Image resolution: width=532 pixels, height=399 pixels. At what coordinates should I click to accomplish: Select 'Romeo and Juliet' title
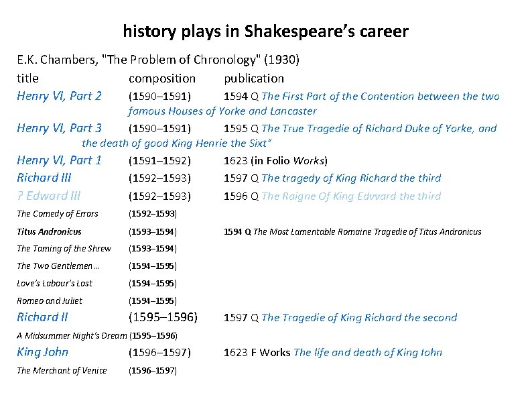(50, 301)
